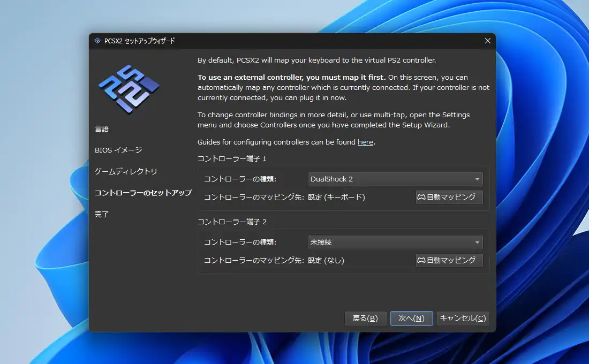Go to the 言語 step in the sidebar
This screenshot has width=589, height=364.
click(x=102, y=129)
